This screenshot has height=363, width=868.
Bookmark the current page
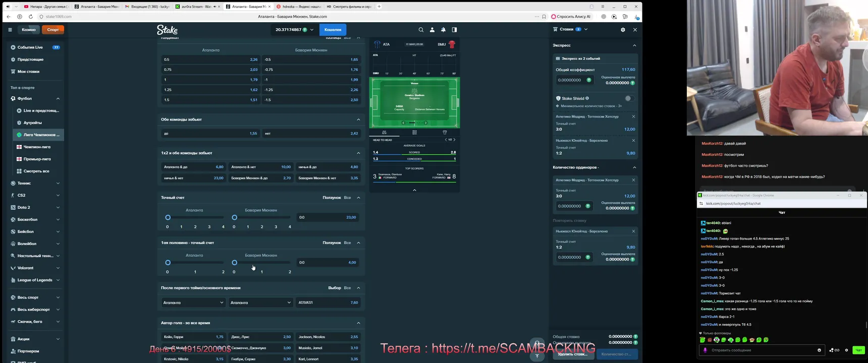tap(544, 17)
